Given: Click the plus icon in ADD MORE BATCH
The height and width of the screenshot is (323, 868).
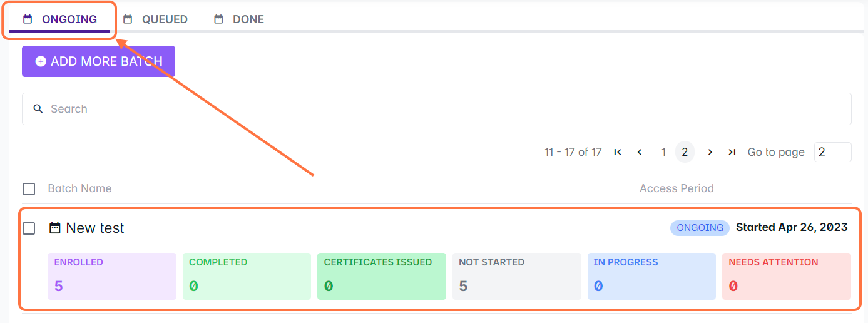Looking at the screenshot, I should tap(41, 61).
